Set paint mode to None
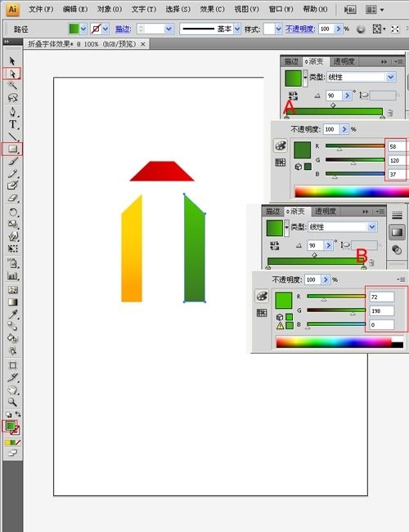 pyautogui.click(x=18, y=442)
